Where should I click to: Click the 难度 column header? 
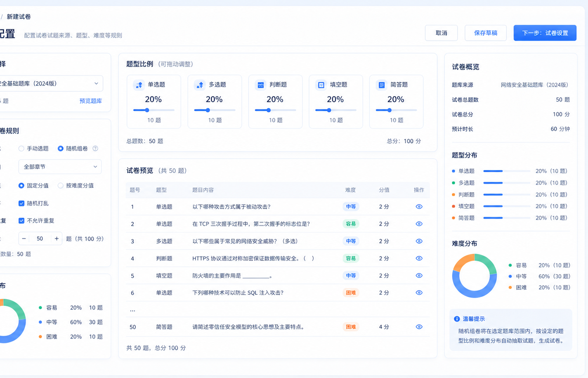click(350, 190)
